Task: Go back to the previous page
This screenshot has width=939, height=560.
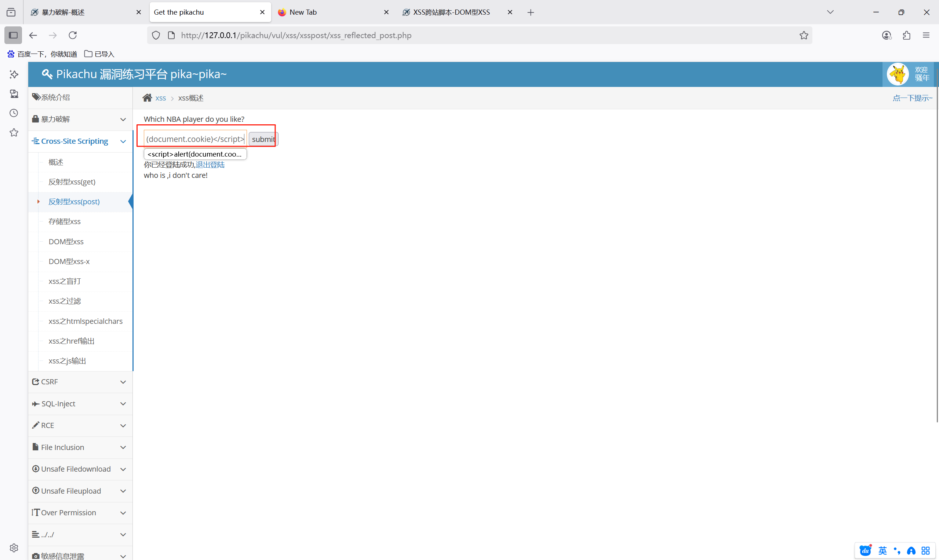Action: click(x=33, y=35)
